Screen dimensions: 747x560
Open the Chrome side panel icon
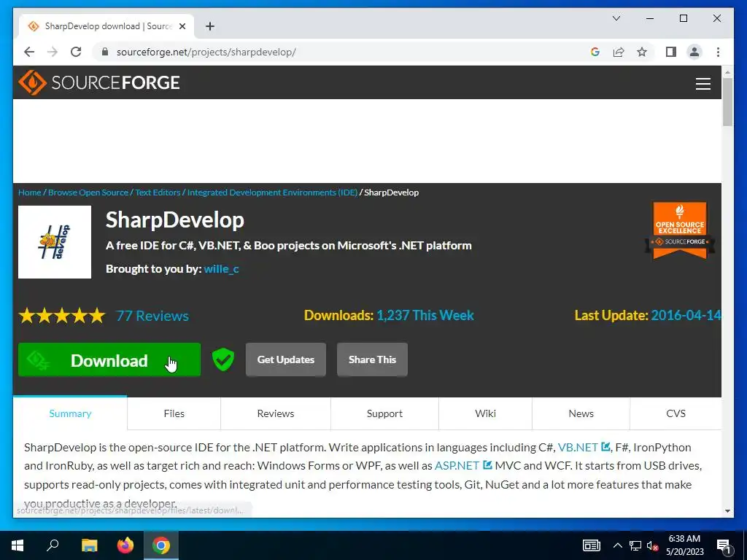[x=671, y=52]
